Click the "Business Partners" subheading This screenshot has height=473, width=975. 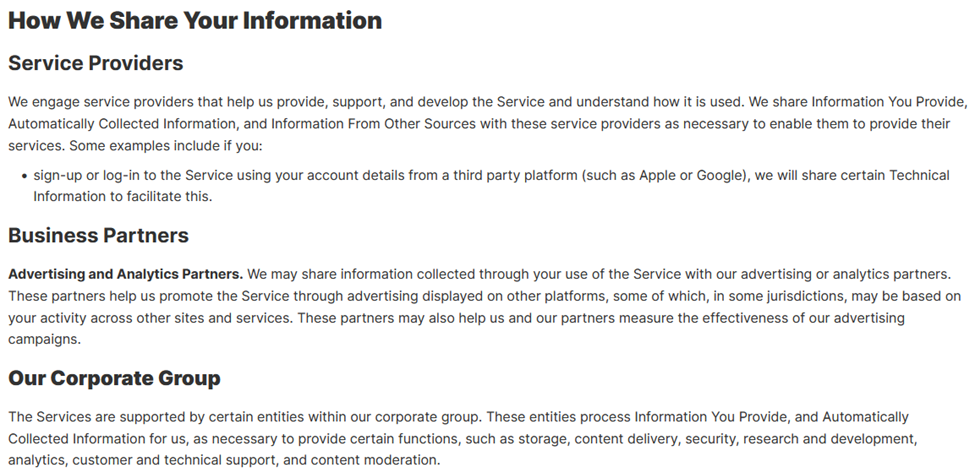tap(98, 236)
